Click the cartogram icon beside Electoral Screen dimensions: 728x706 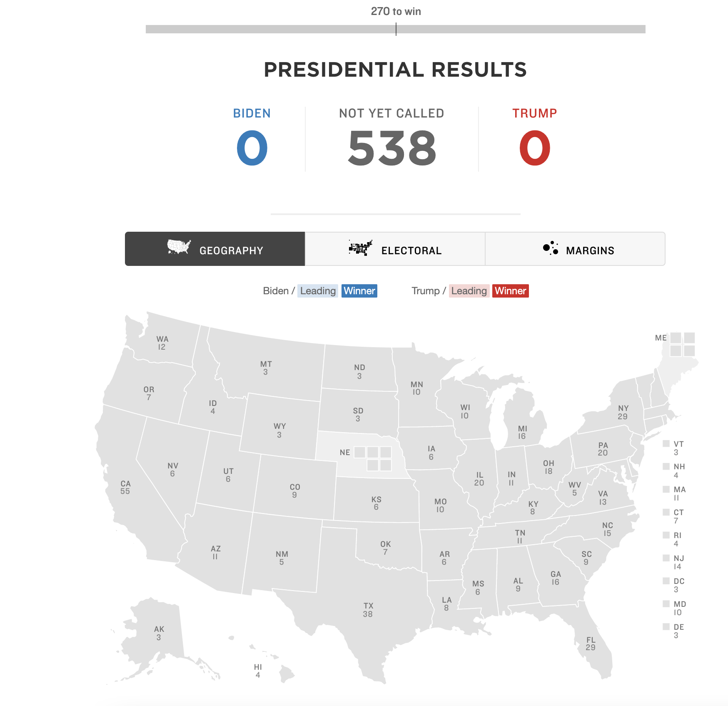coord(361,248)
